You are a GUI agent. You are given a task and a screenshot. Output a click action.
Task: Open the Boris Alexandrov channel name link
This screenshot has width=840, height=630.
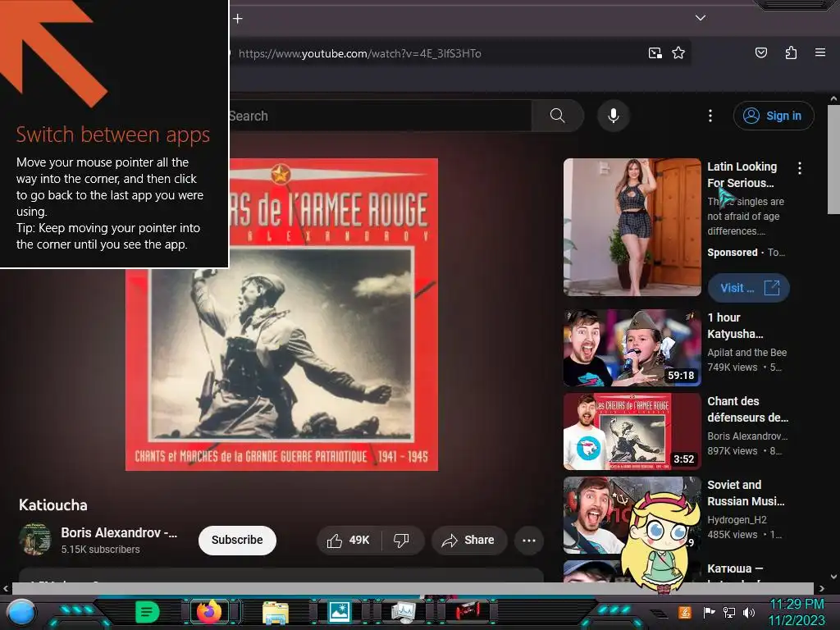point(119,533)
